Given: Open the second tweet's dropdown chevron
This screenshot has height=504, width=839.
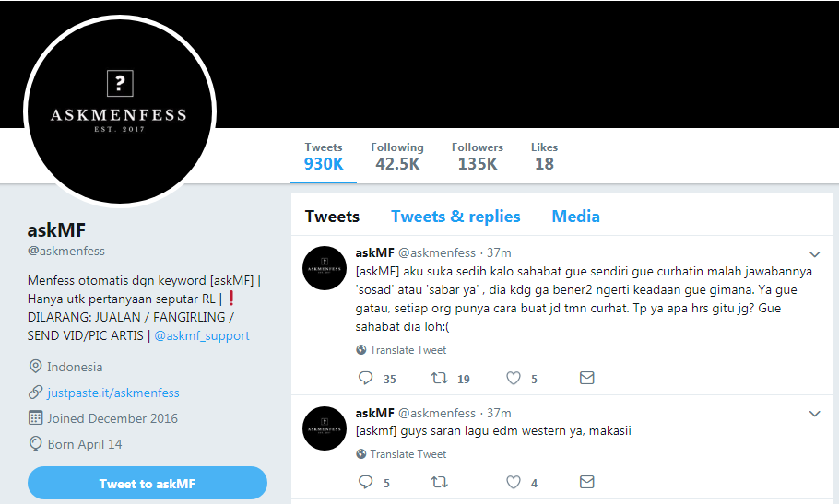Looking at the screenshot, I should 815,414.
